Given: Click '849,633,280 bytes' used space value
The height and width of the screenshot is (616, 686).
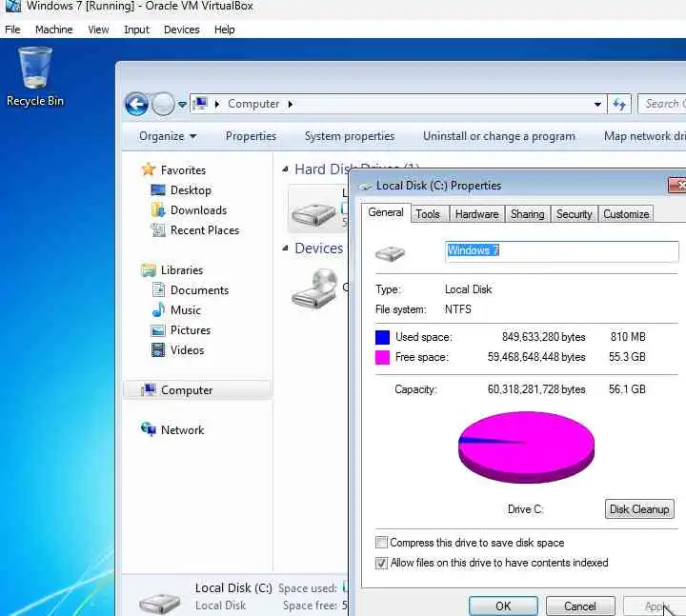Looking at the screenshot, I should coord(543,337).
